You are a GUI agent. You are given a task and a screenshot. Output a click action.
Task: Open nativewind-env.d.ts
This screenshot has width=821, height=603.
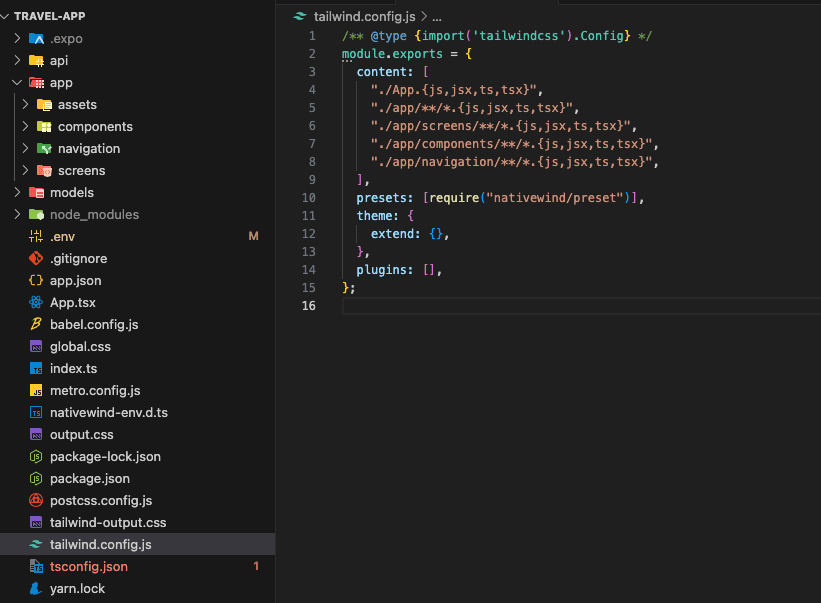(x=138, y=412)
